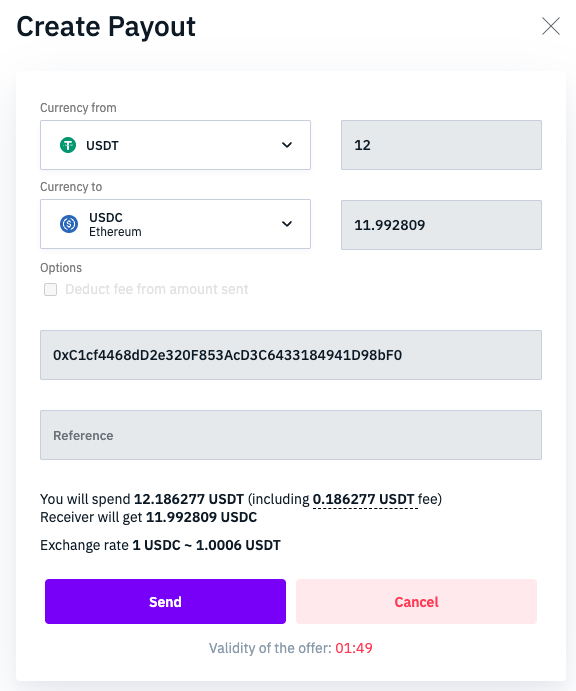The width and height of the screenshot is (576, 691).
Task: Click the blue USDC coin icon
Action: click(69, 224)
